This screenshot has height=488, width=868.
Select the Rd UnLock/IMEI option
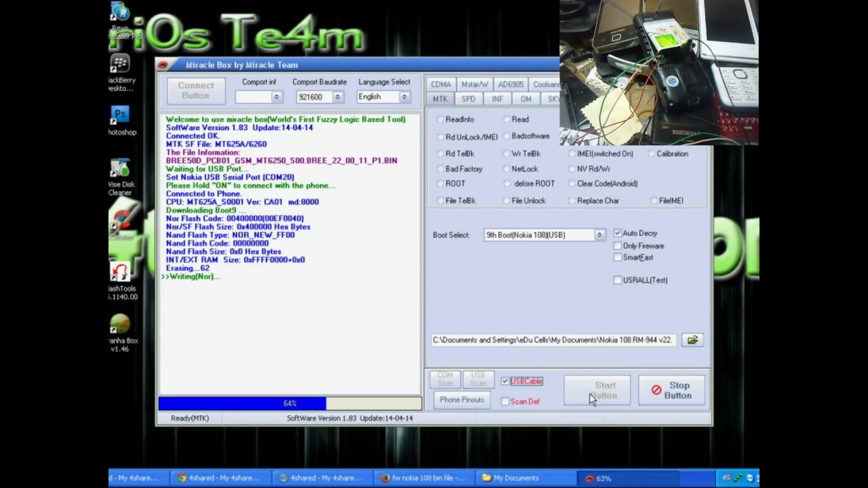point(467,137)
